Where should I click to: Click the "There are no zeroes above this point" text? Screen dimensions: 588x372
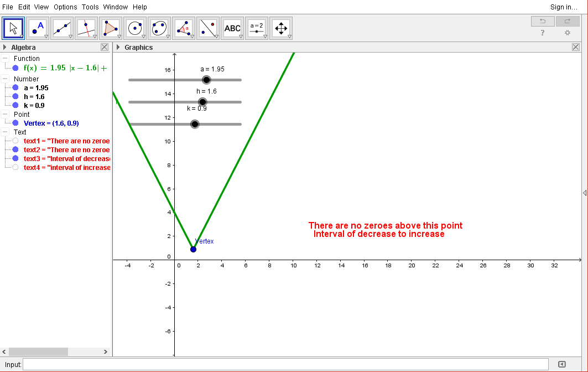386,225
